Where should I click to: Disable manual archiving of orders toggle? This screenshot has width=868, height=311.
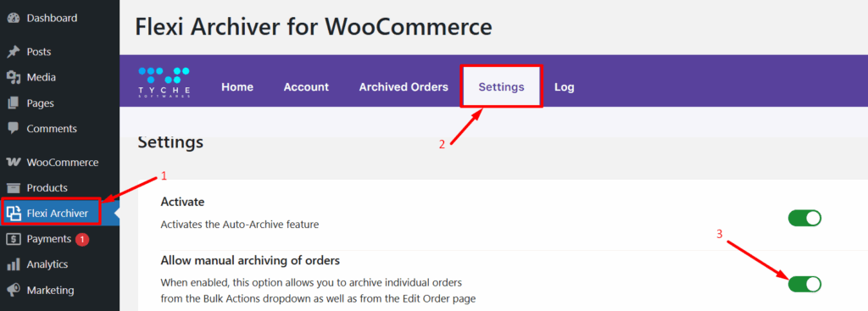804,284
